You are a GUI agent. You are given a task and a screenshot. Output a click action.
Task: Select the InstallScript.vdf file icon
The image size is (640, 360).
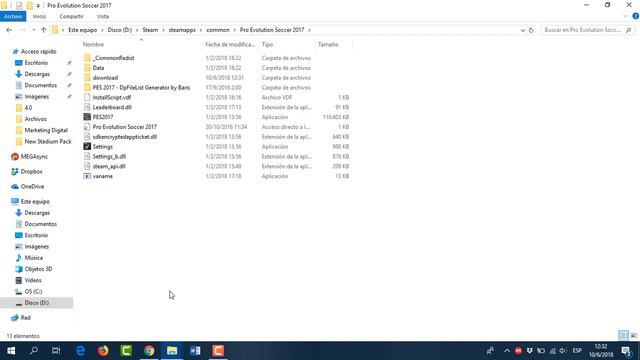tap(87, 97)
